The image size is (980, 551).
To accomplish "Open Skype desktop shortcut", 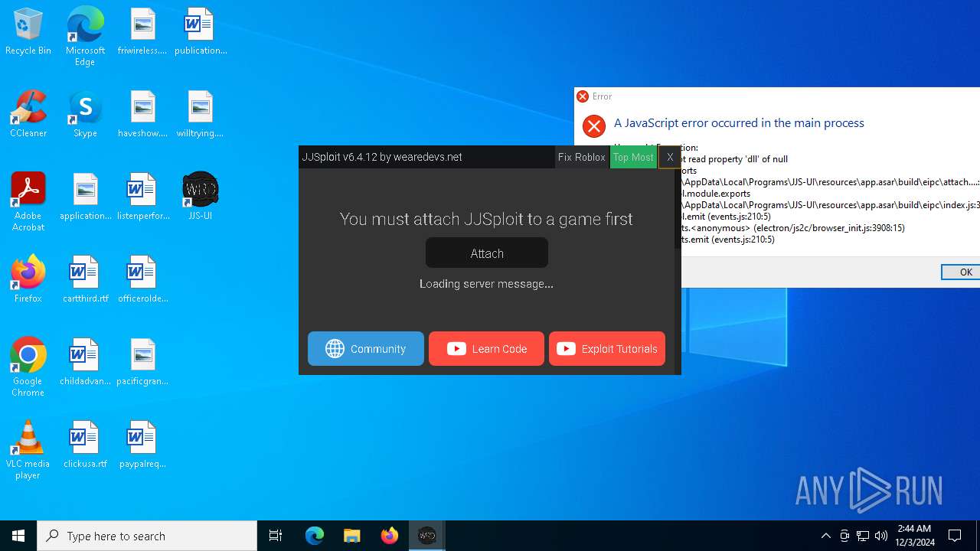I will [85, 115].
